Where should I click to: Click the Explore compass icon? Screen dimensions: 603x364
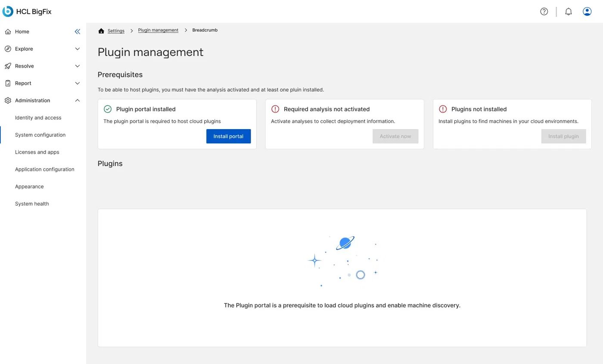(x=8, y=49)
